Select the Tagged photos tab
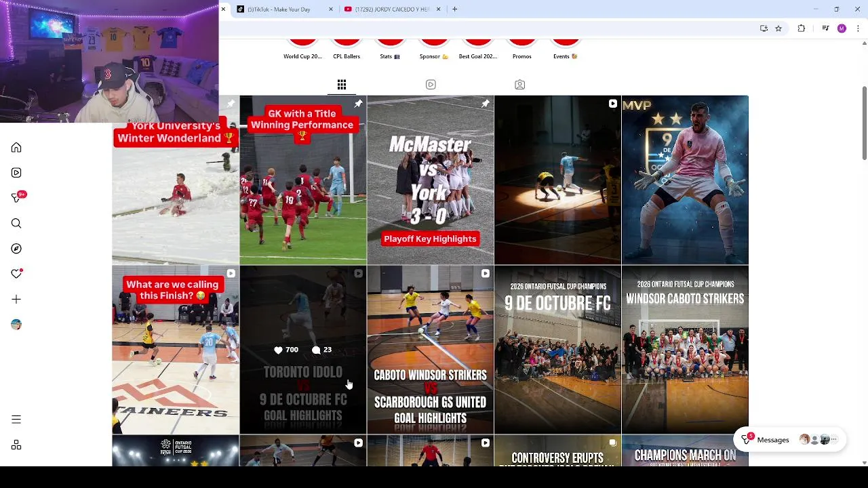The width and height of the screenshot is (868, 488). click(x=519, y=85)
